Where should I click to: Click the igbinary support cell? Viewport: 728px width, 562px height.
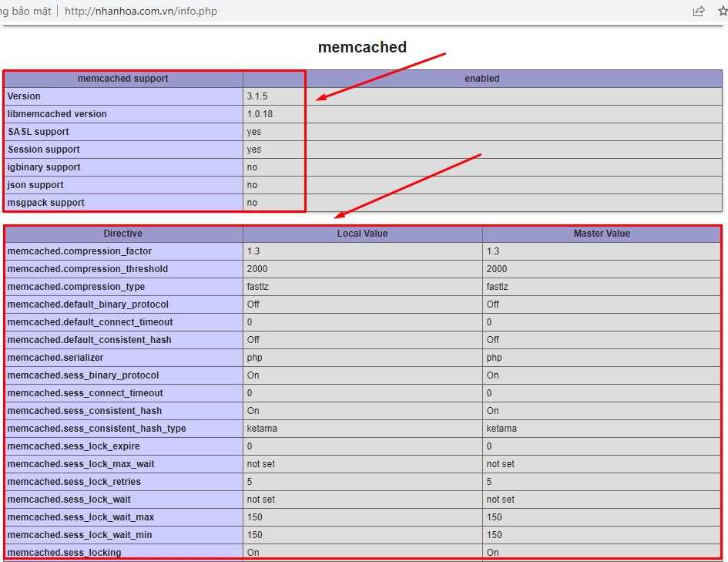123,167
